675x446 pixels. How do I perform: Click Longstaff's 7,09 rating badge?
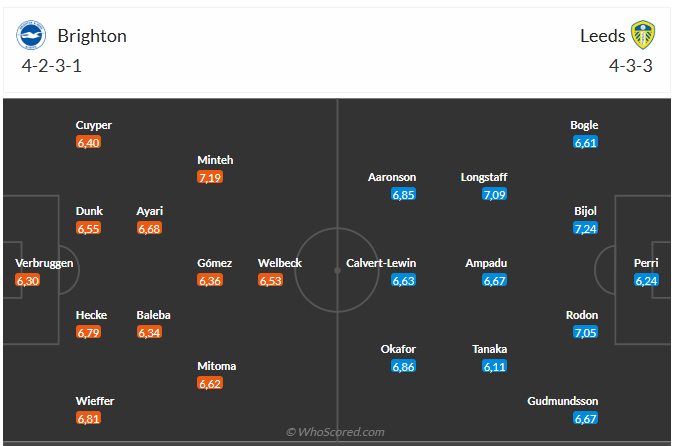click(494, 195)
